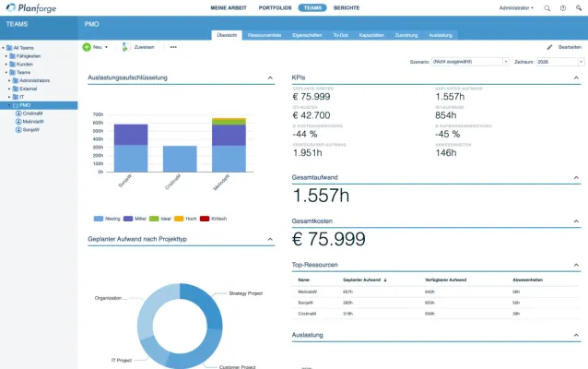Expand the Fähigkeiten tree arrow
This screenshot has width=588, height=369.
click(6, 56)
